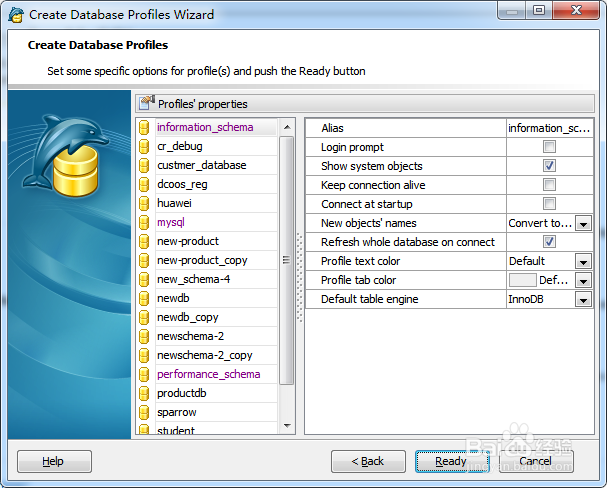
Task: Click the Profiles' properties header icon
Action: click(147, 103)
